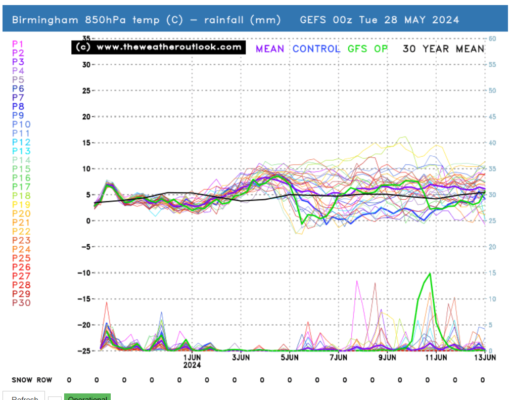Image resolution: width=511 pixels, height=400 pixels.
Task: Select ensemble member P23 in legend
Action: [x=21, y=240]
